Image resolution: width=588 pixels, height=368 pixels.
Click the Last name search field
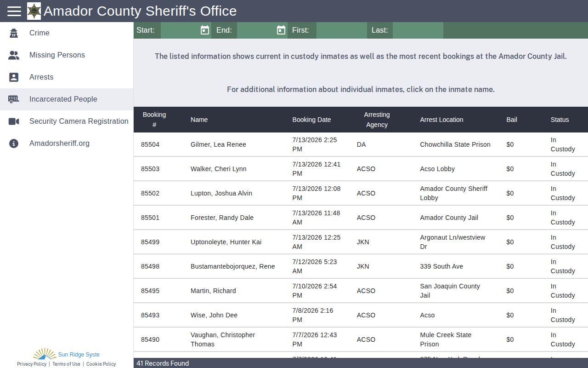coord(418,30)
